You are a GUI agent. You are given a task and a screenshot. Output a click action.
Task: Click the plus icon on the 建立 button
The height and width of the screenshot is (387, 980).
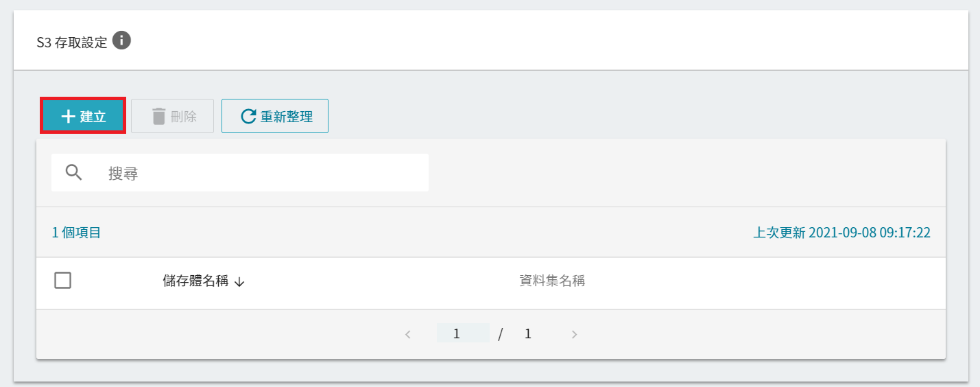pos(68,117)
